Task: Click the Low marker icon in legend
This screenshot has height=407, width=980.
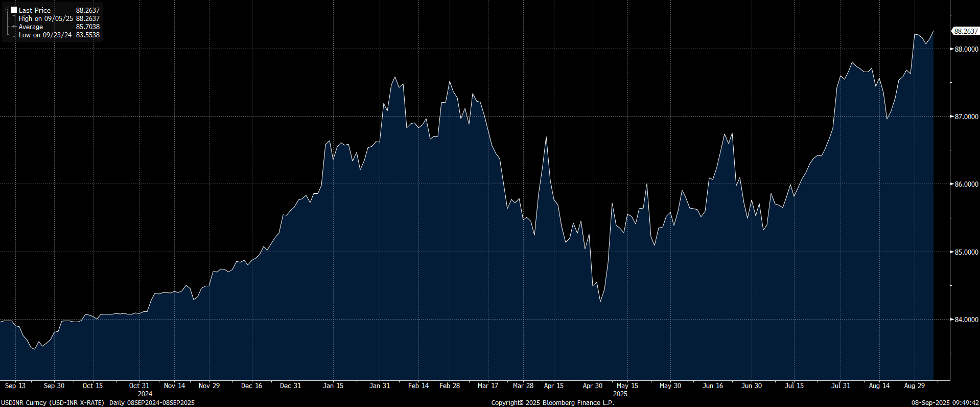Action: (x=14, y=35)
